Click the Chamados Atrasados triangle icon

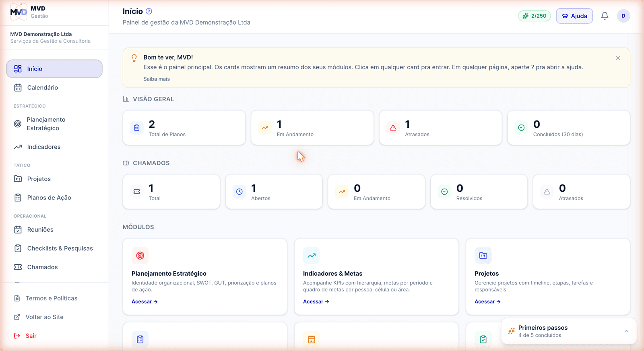click(x=547, y=192)
